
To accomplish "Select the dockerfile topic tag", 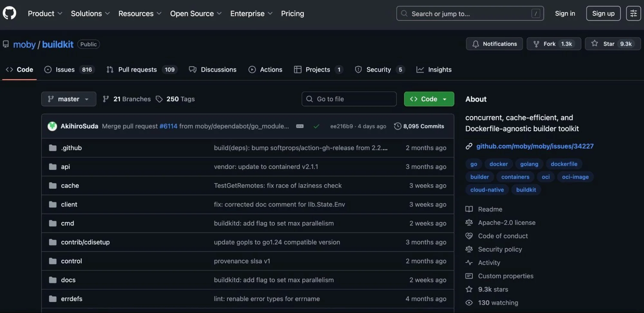I will point(564,164).
